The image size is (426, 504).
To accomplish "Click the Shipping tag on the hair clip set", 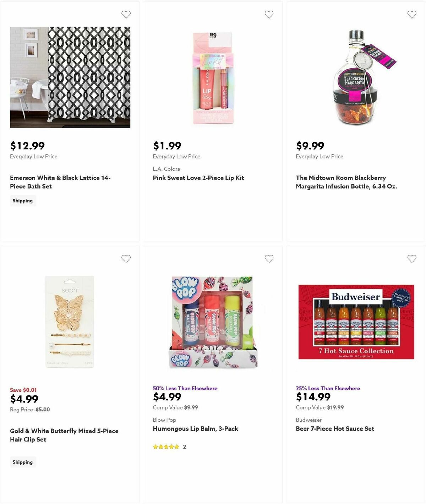I will (x=23, y=462).
